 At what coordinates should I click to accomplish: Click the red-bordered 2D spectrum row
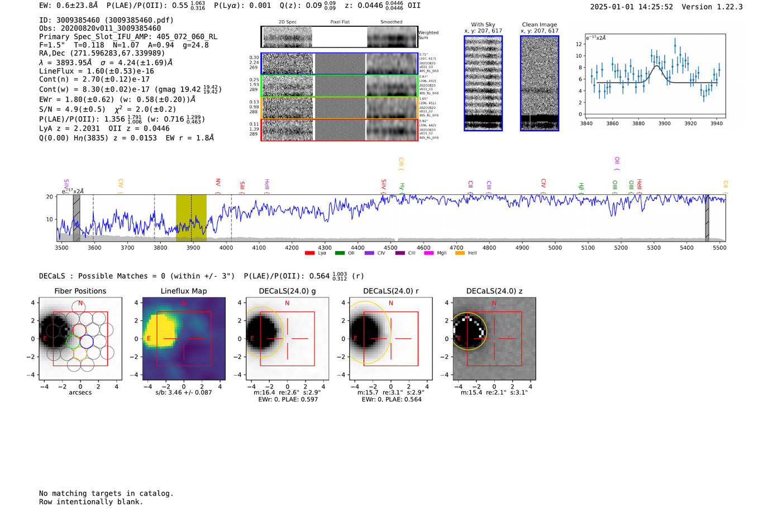coord(340,130)
